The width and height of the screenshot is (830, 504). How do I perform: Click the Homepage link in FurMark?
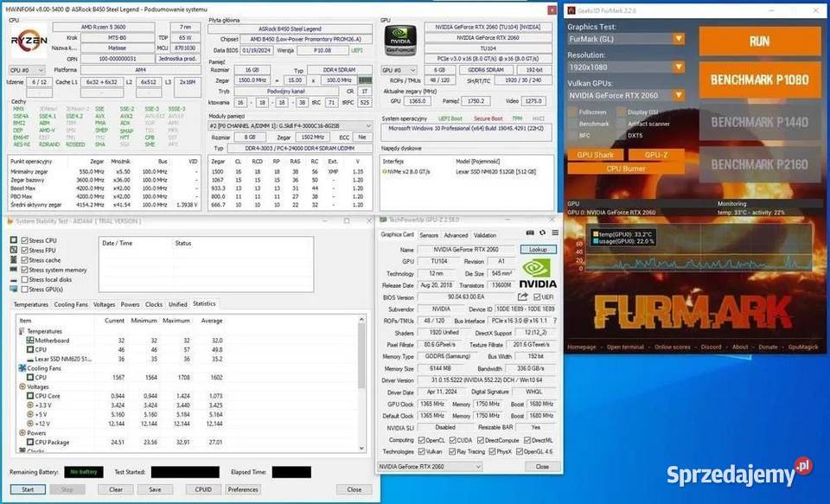(x=581, y=347)
